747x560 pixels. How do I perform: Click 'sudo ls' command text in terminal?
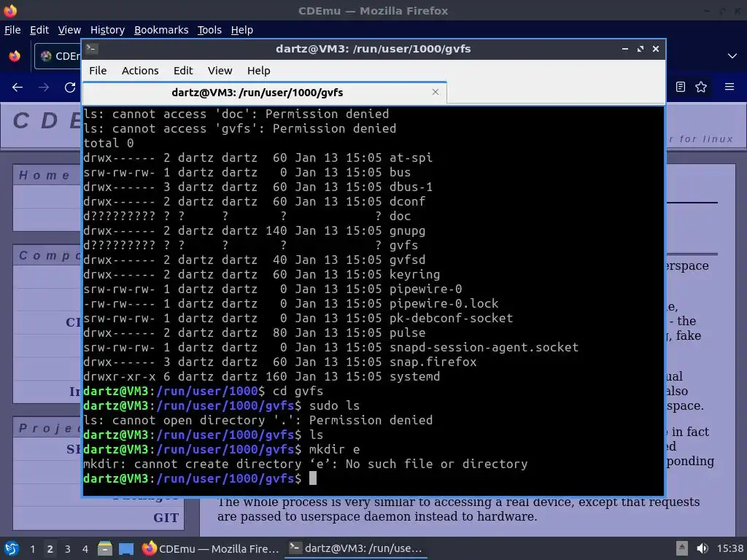coord(334,405)
